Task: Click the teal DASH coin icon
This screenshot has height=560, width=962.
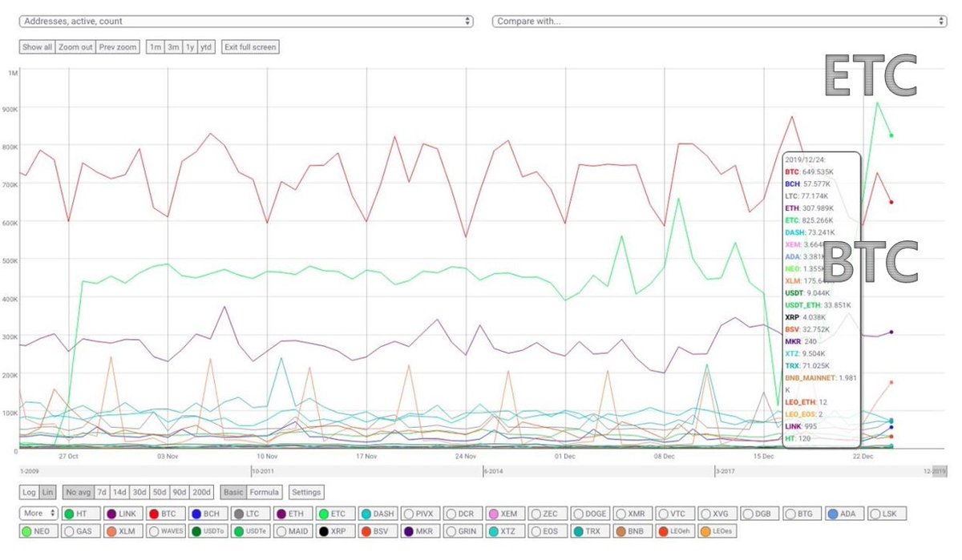Action: (x=368, y=514)
